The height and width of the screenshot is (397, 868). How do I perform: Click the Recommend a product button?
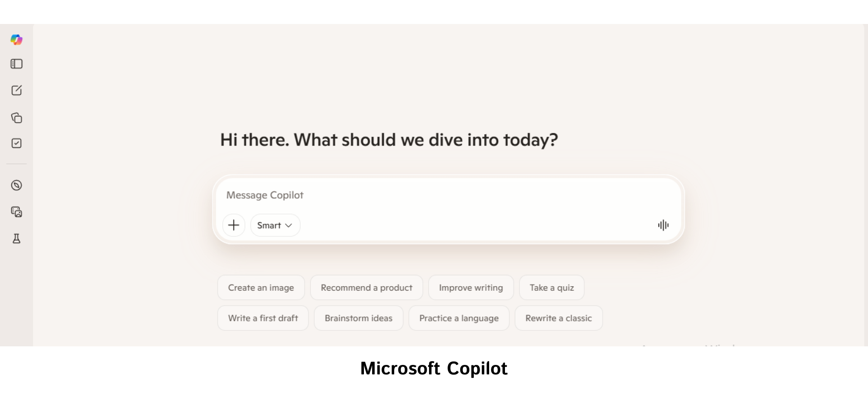tap(366, 287)
